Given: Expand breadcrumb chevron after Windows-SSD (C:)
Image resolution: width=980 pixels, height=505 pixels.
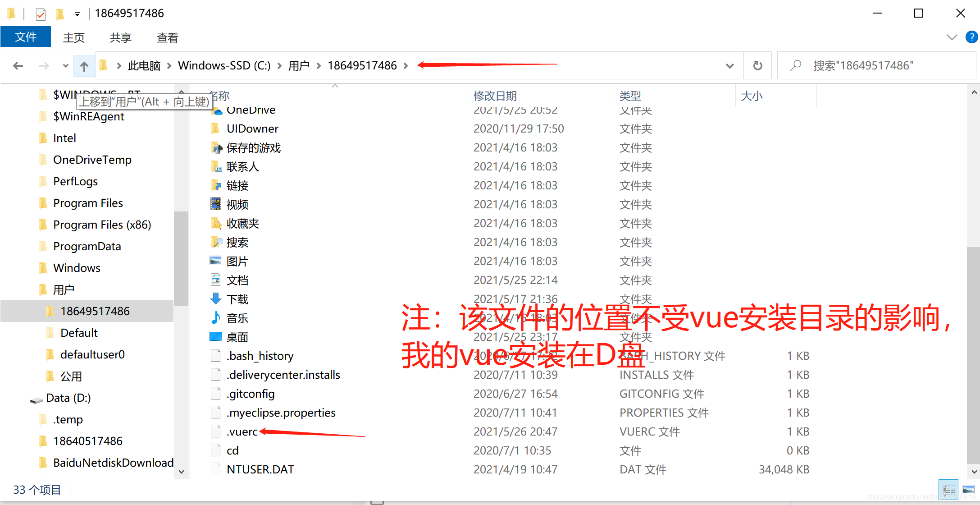Looking at the screenshot, I should (x=279, y=66).
